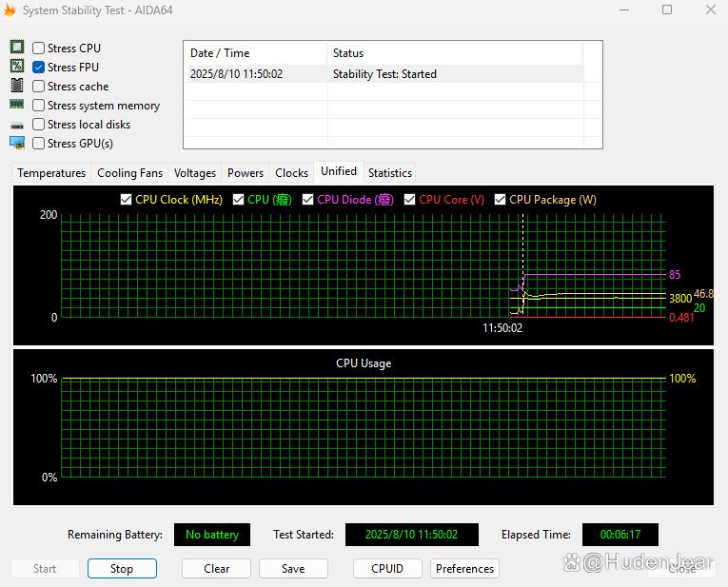
Task: Open the Statistics tab
Action: (390, 173)
